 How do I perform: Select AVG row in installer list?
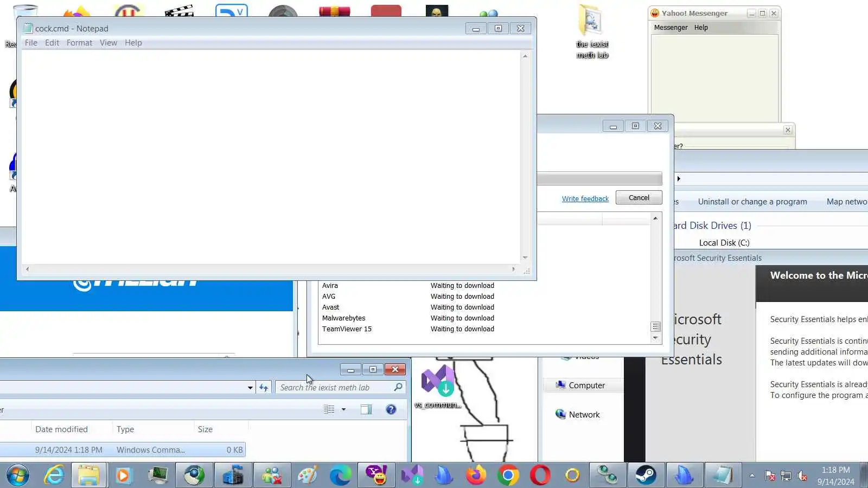484,297
